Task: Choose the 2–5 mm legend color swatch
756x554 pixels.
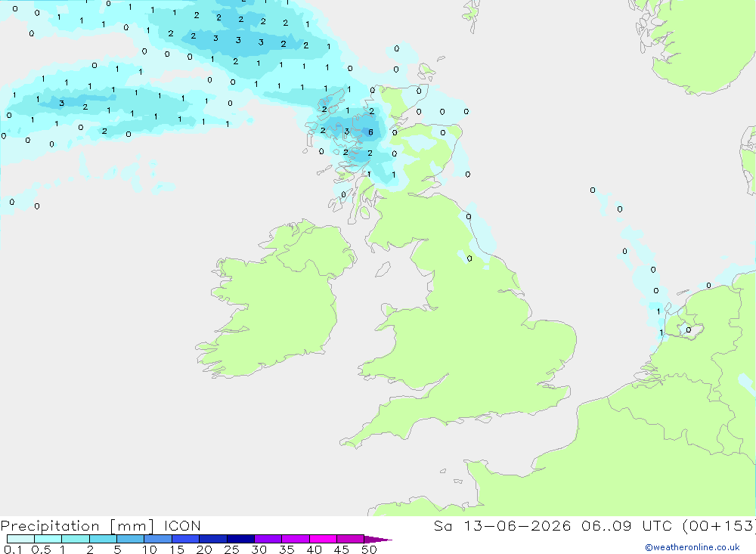Action: [103, 539]
